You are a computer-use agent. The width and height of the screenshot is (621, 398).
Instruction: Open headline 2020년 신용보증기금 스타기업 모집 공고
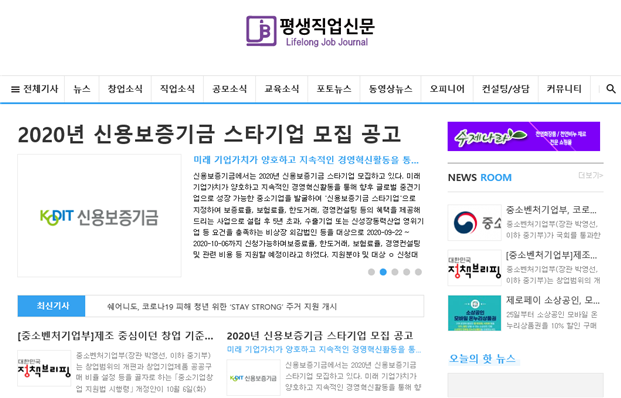(209, 134)
